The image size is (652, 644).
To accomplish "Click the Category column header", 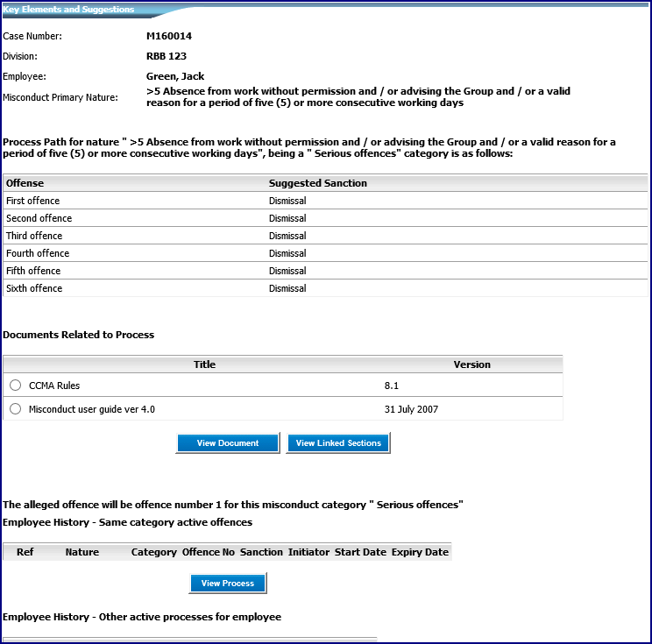I will (154, 552).
